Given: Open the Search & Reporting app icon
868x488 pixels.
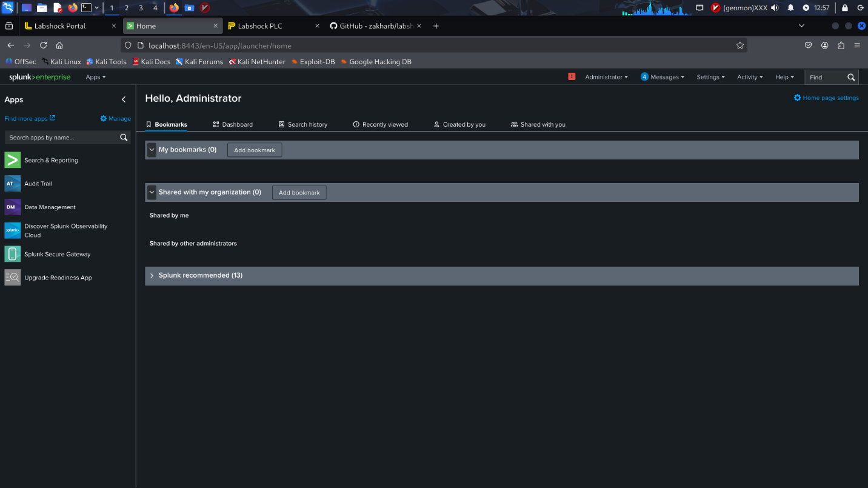Looking at the screenshot, I should [x=12, y=160].
